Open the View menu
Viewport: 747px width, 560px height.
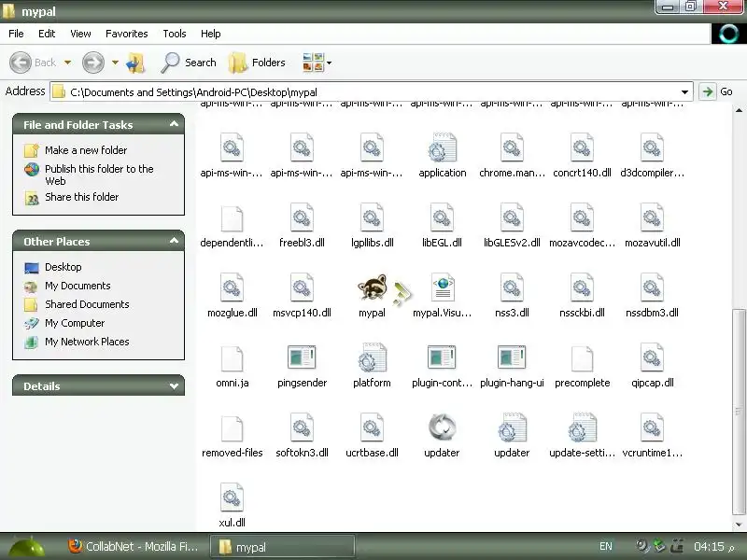click(80, 34)
